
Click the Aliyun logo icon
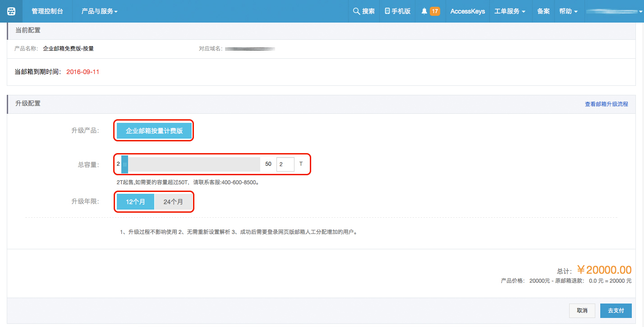[x=11, y=11]
